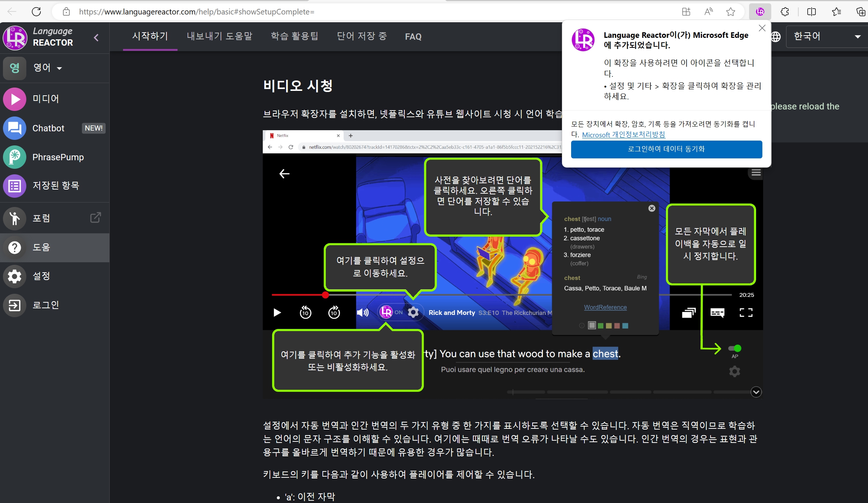Screen dimensions: 868x503
Task: Open the Favorites list icon
Action: 836,12
